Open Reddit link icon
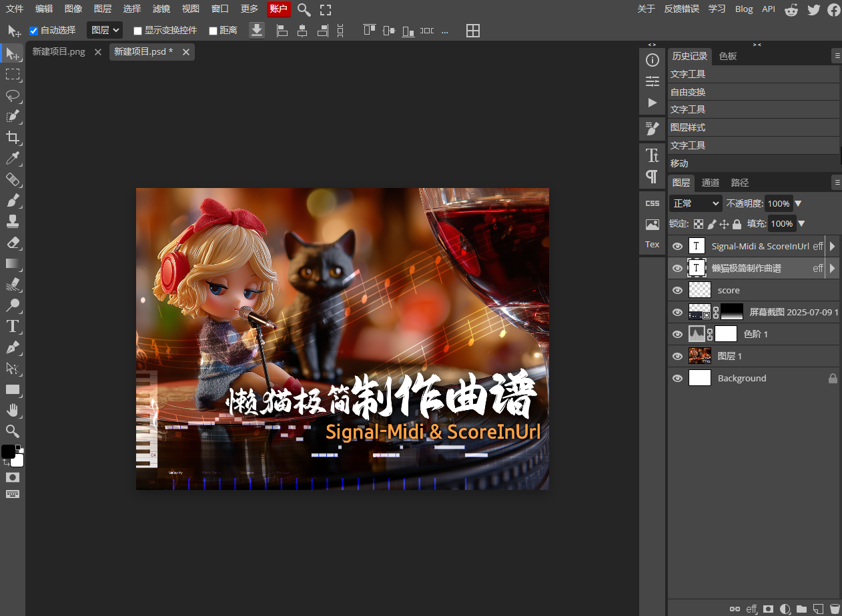 pos(791,9)
